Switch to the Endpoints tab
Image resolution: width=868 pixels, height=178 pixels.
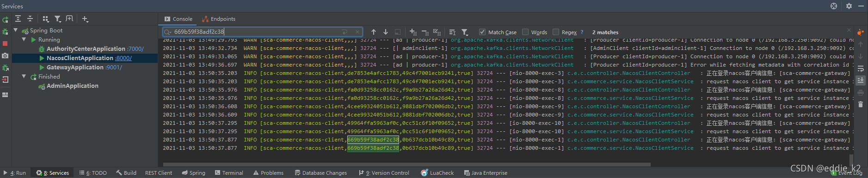click(x=219, y=19)
